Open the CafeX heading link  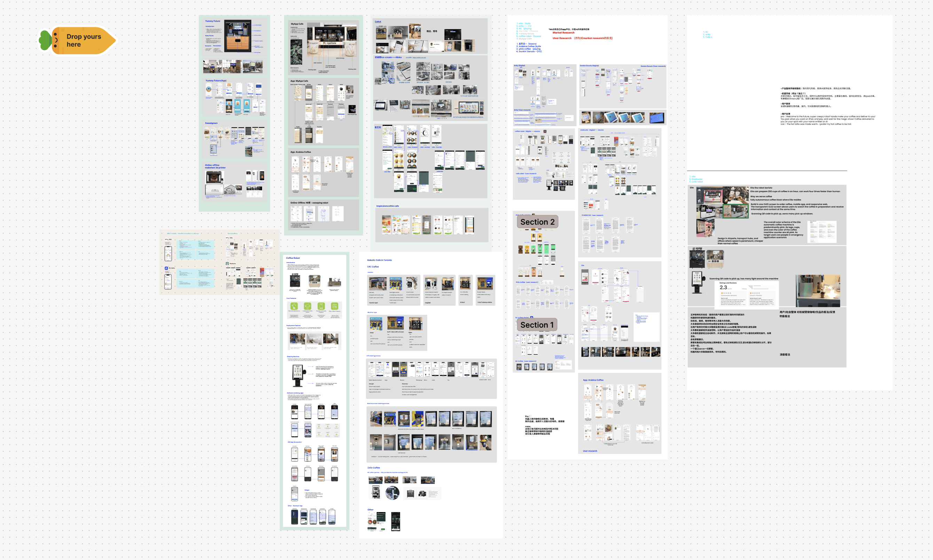click(378, 22)
